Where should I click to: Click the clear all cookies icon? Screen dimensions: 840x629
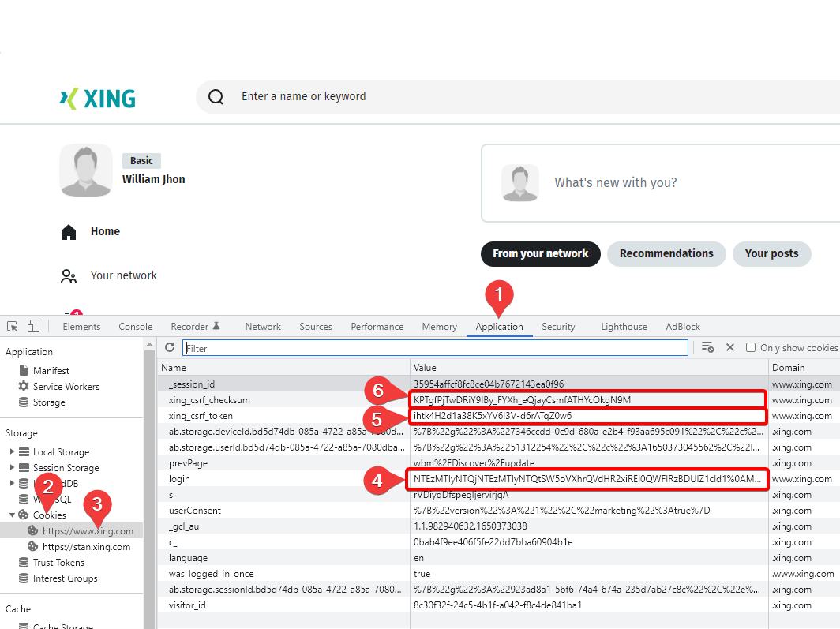[707, 347]
